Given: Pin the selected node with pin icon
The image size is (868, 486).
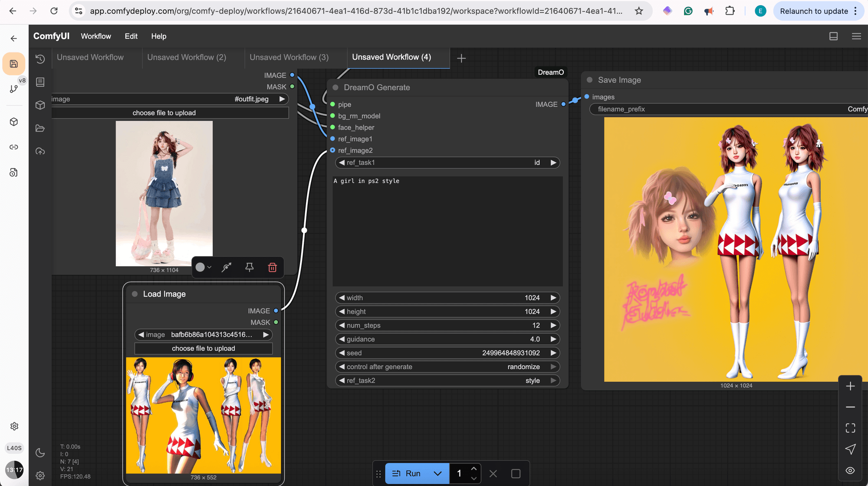Looking at the screenshot, I should pyautogui.click(x=249, y=267).
